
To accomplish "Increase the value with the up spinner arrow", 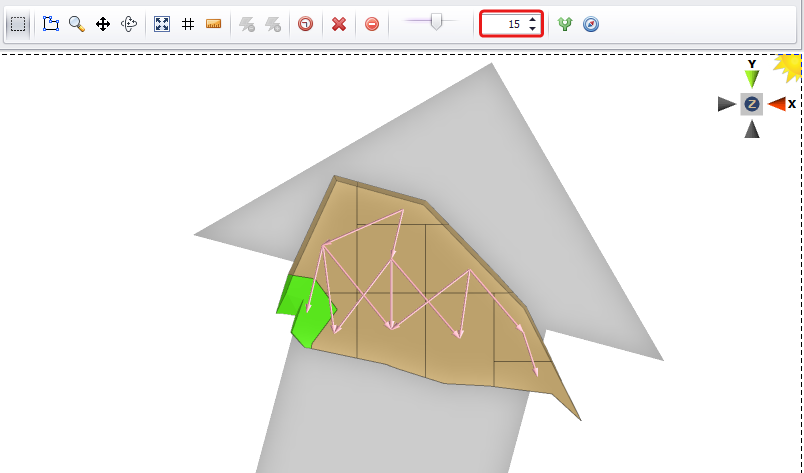I will (x=533, y=19).
